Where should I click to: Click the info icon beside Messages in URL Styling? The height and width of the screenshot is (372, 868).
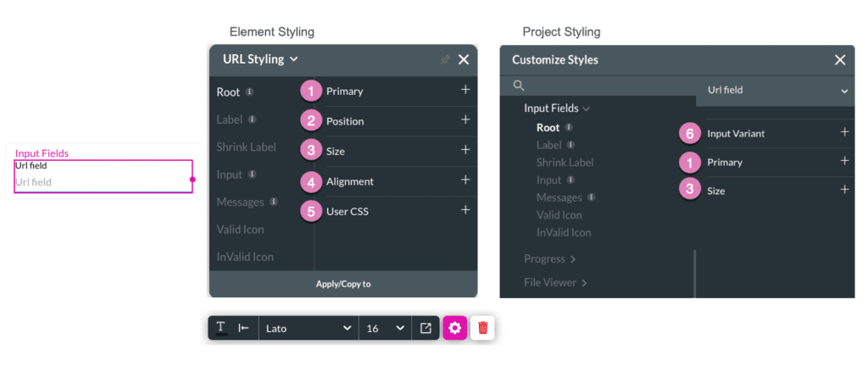click(x=273, y=202)
